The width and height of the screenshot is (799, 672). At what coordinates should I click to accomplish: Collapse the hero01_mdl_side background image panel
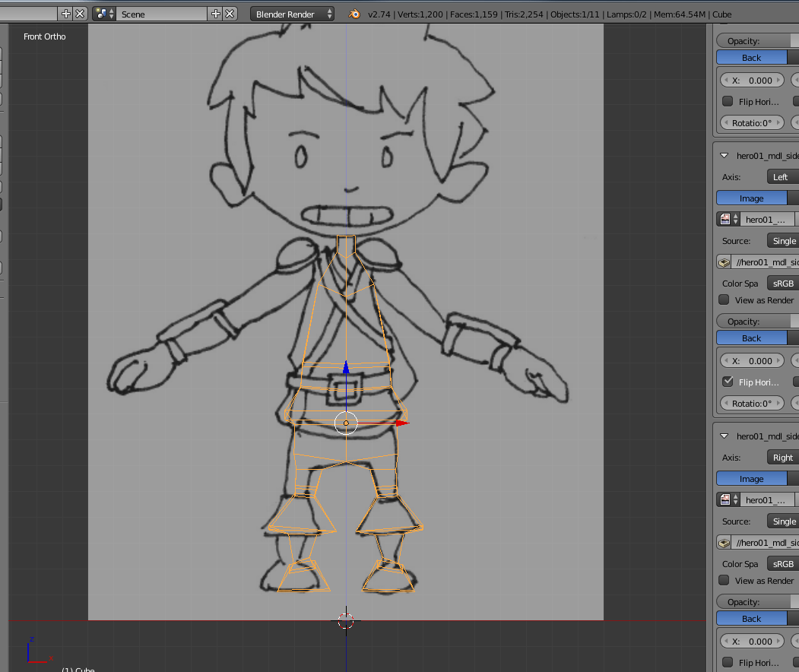point(723,155)
